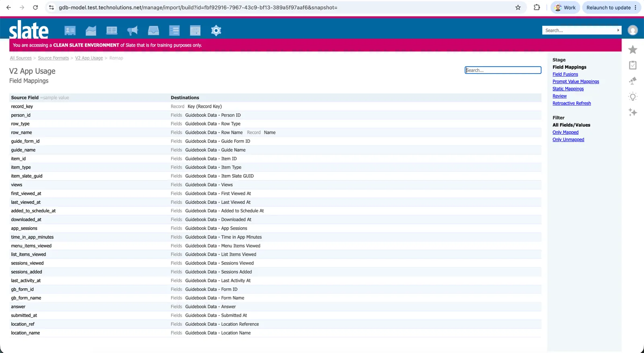Expand the top search box arrow
The height and width of the screenshot is (353, 644).
[618, 30]
